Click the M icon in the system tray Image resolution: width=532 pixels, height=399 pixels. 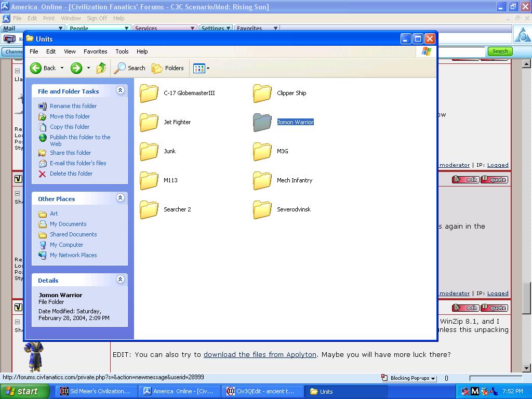point(475,392)
